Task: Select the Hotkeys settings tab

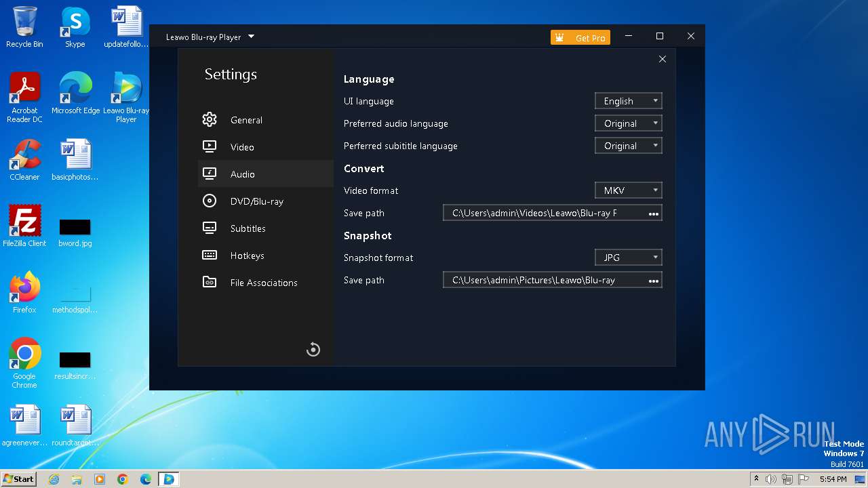Action: [x=266, y=256]
